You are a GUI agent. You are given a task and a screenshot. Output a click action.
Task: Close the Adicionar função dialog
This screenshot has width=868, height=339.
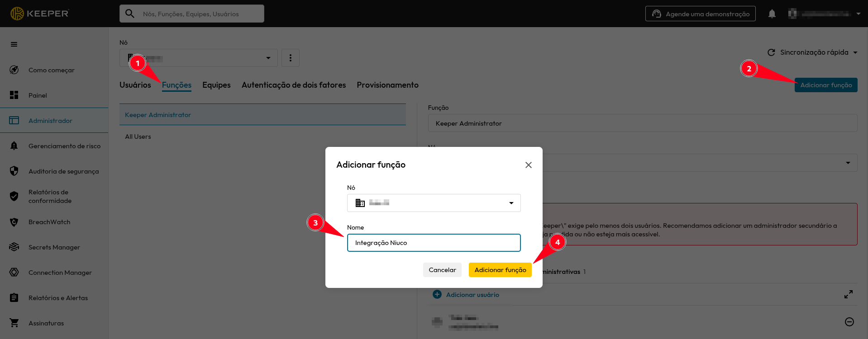(528, 165)
